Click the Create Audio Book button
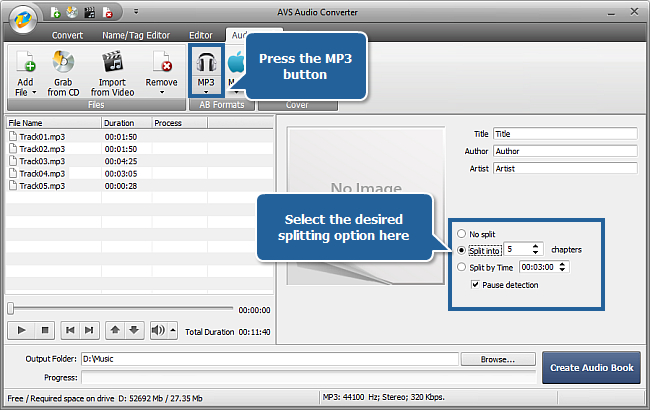 click(592, 368)
